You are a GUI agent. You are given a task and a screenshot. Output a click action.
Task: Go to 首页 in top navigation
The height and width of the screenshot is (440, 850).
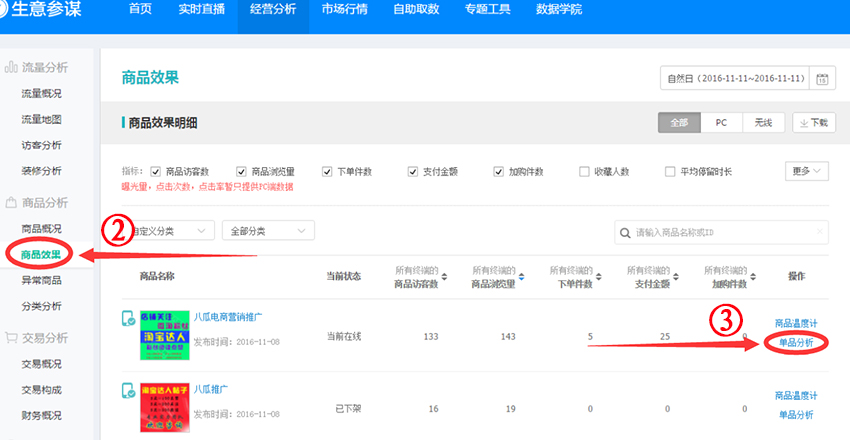[140, 10]
